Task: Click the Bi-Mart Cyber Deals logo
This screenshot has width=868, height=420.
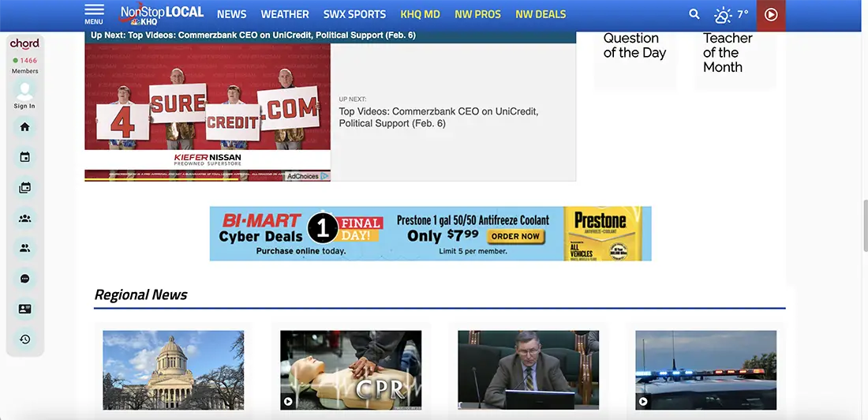Action: 261,227
